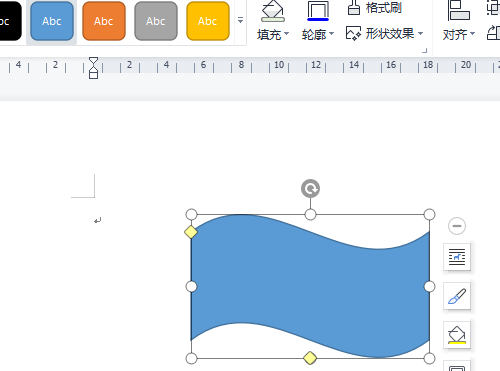Open the 轮廓 dropdown arrow
Viewport: 500px width, 371px height.
(331, 34)
